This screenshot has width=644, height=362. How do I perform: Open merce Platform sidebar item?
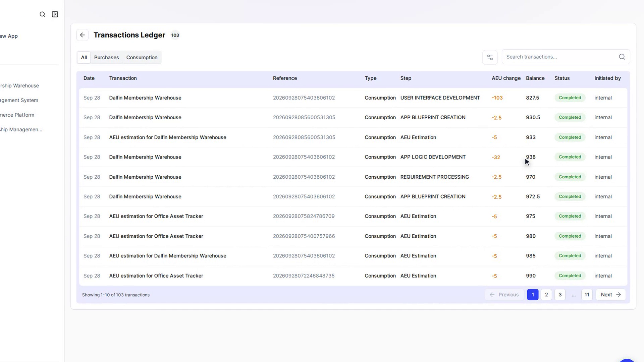[x=17, y=115]
